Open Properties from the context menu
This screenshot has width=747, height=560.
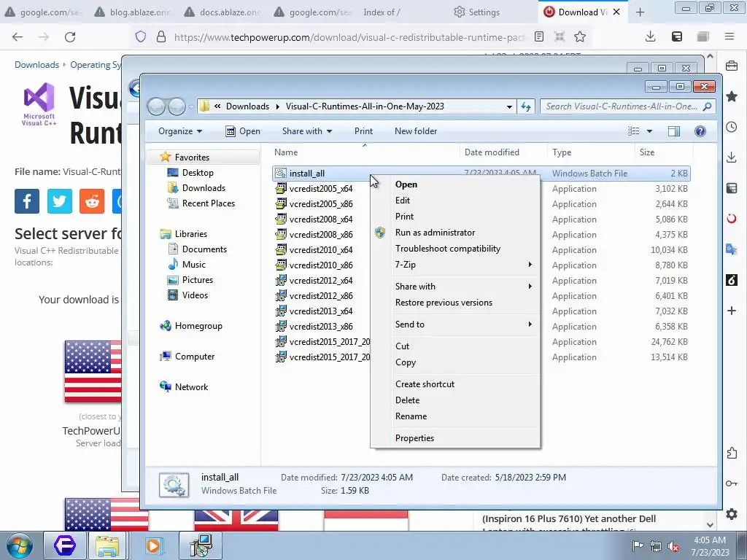(414, 438)
